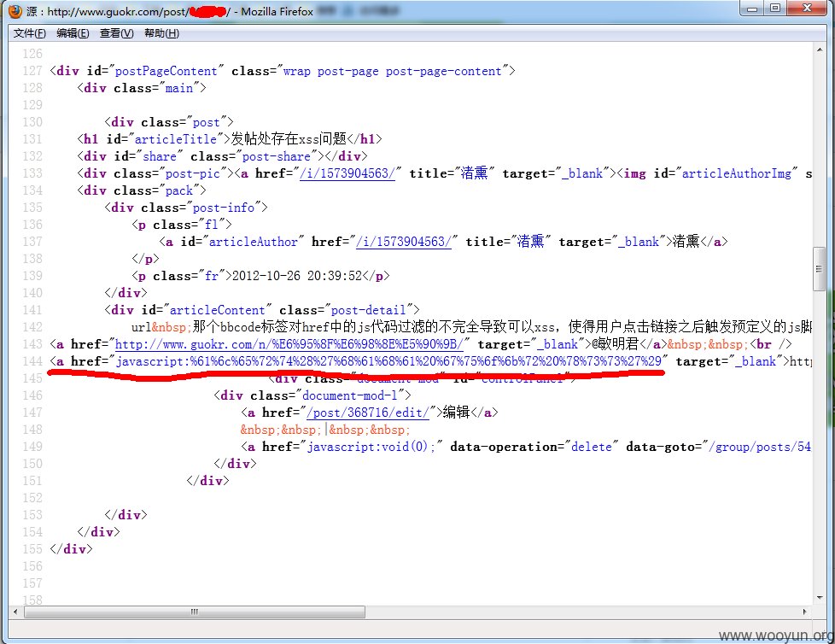Click the horizontal scrollbar thumb
This screenshot has height=644, width=835.
pyautogui.click(x=194, y=612)
